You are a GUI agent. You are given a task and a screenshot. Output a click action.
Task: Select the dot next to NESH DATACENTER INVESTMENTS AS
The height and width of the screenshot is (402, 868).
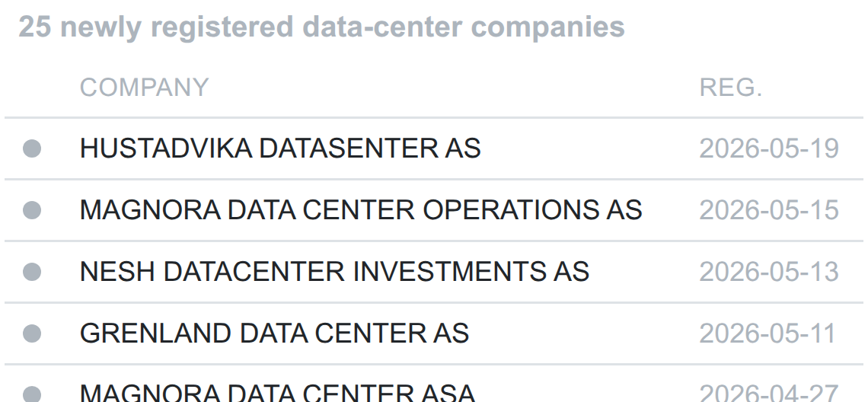pos(32,272)
